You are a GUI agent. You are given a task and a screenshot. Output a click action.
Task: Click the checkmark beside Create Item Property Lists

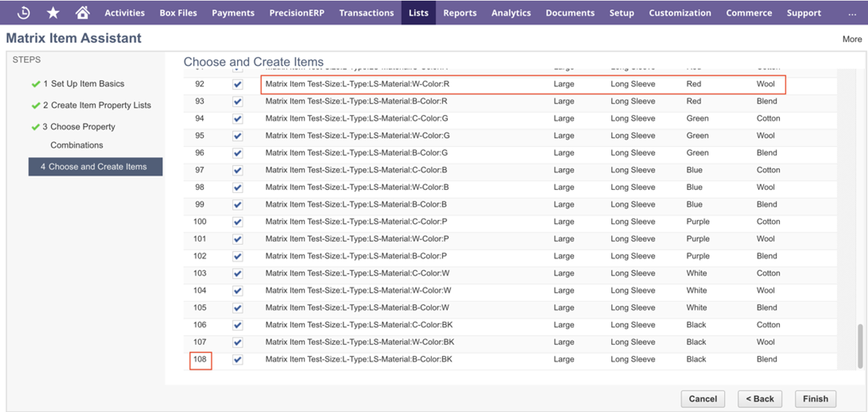35,105
